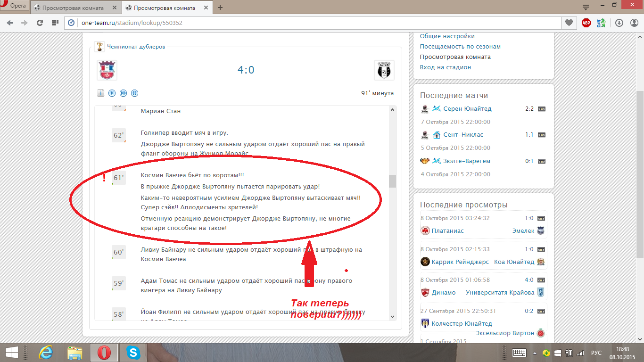Open the Университатя Крайова team link
This screenshot has height=362, width=644.
[x=500, y=293]
